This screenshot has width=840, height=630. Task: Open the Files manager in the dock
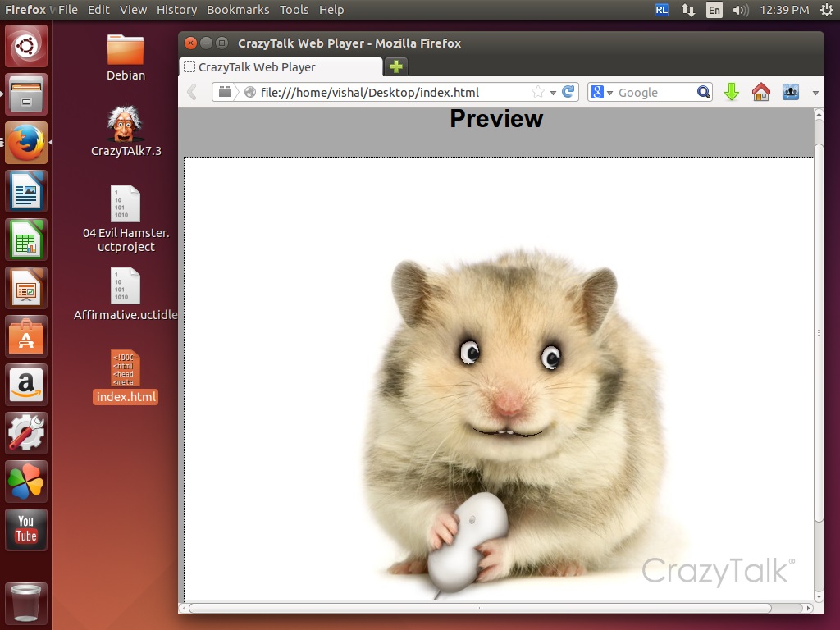pyautogui.click(x=26, y=94)
